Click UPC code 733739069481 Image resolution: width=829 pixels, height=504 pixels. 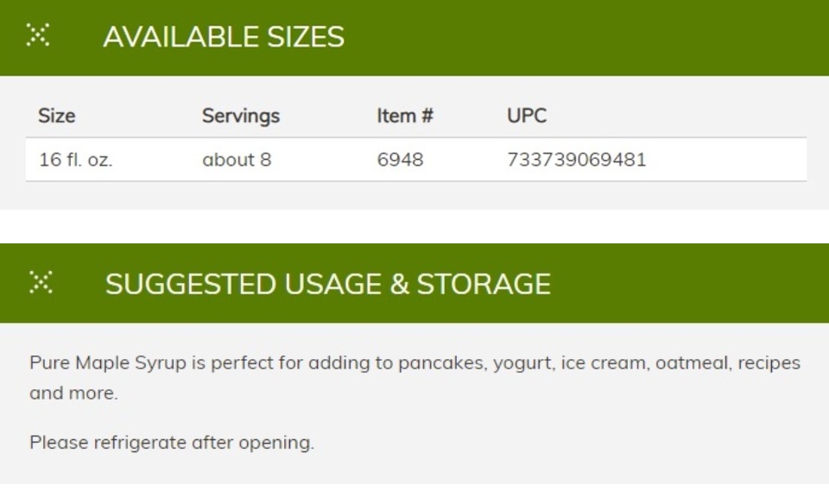pyautogui.click(x=577, y=160)
